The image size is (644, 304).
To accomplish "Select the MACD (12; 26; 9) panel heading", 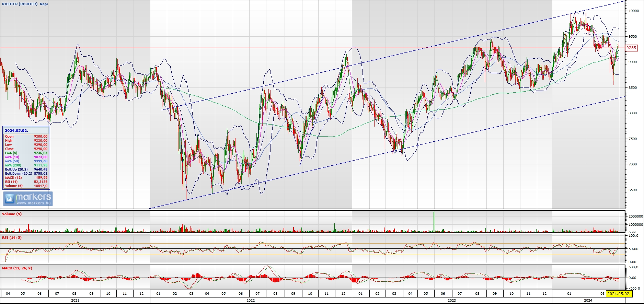I will [17, 268].
